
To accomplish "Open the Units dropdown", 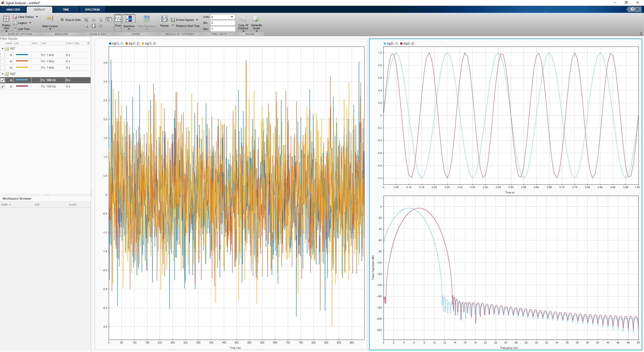I will point(232,17).
